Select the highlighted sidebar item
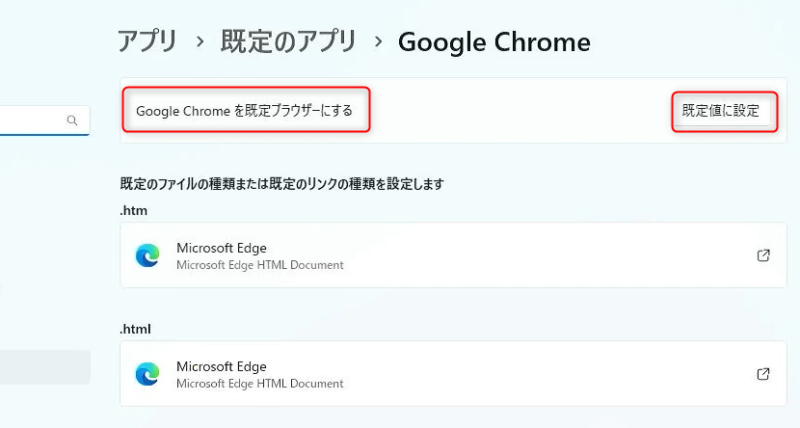Viewport: 800px width, 428px height. click(44, 367)
